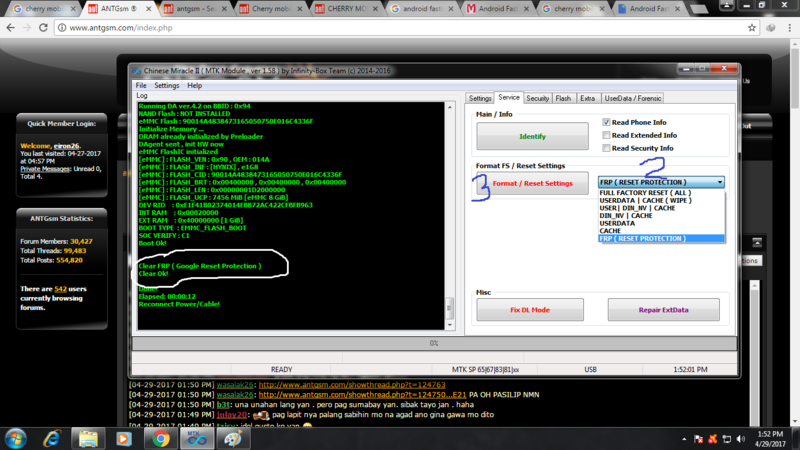This screenshot has width=800, height=450.
Task: Click the 0% progress bar
Action: (x=435, y=343)
